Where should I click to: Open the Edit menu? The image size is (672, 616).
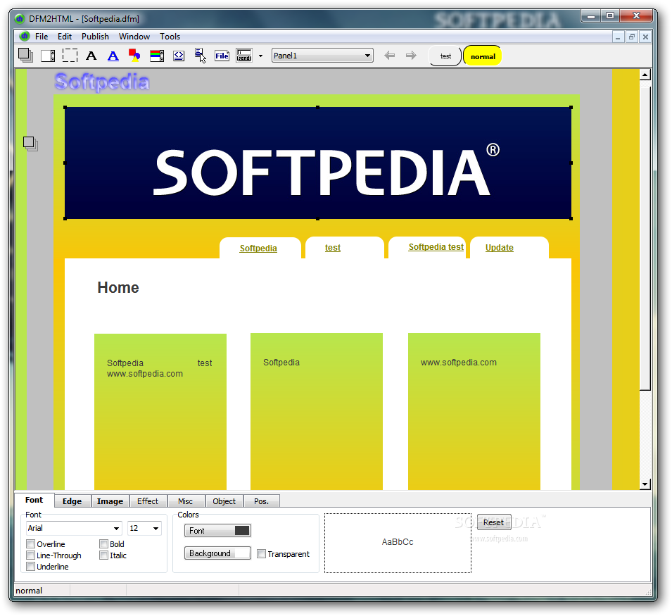tap(65, 37)
